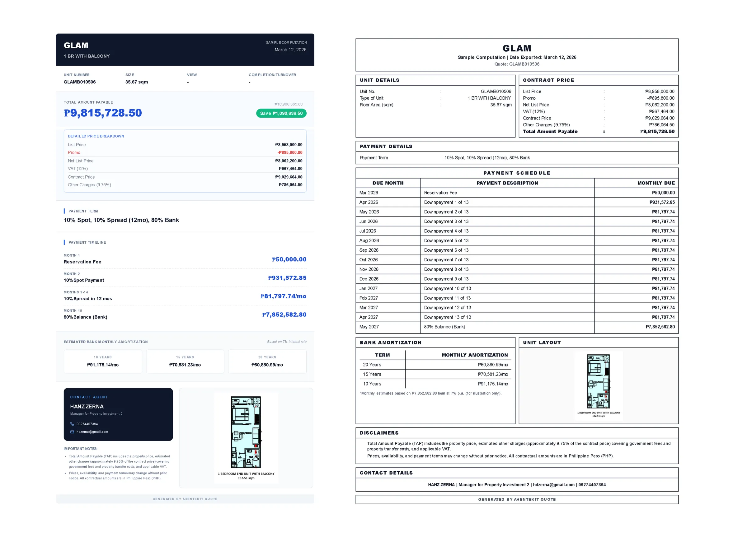This screenshot has width=747, height=560.
Task: Select the 10 Years amortization card
Action: click(x=103, y=361)
